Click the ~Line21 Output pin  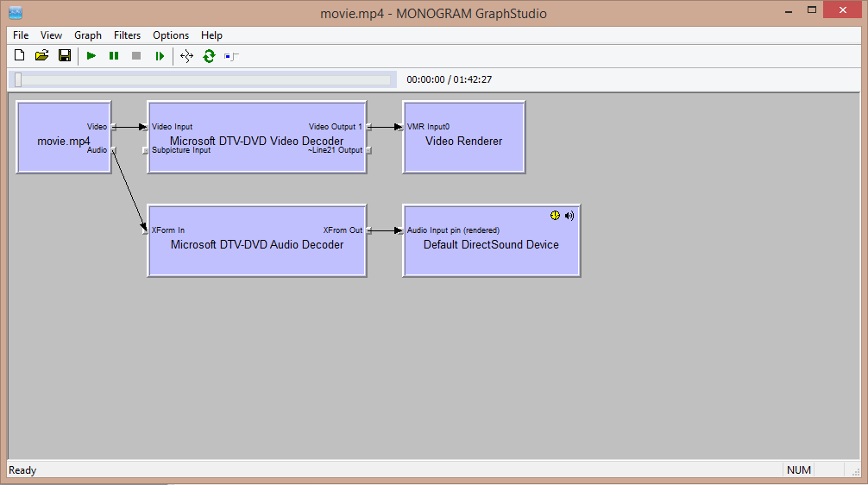click(x=368, y=150)
